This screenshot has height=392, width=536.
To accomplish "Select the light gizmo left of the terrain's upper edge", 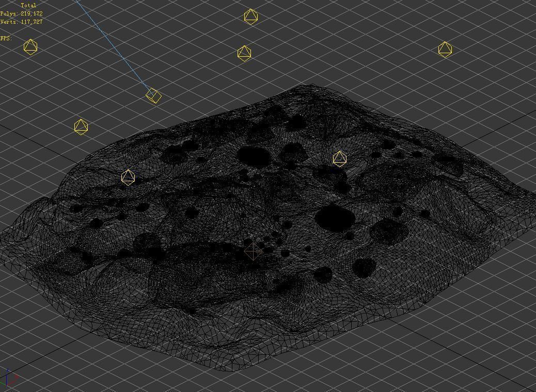I will [x=81, y=127].
